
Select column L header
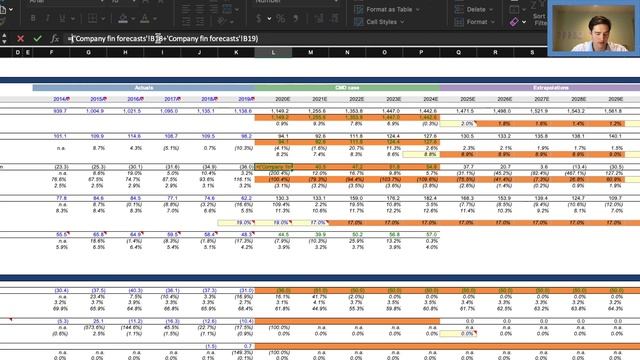(x=273, y=52)
